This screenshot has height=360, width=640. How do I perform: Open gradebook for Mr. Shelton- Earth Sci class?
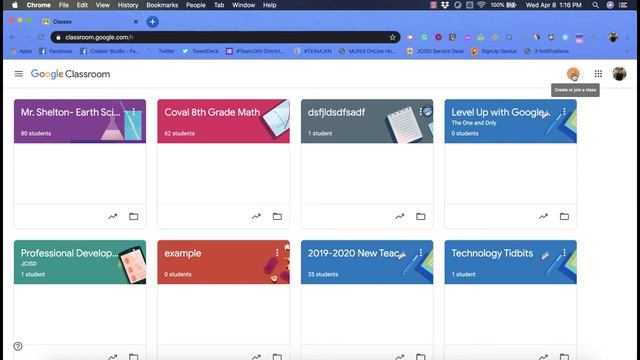coord(113,216)
